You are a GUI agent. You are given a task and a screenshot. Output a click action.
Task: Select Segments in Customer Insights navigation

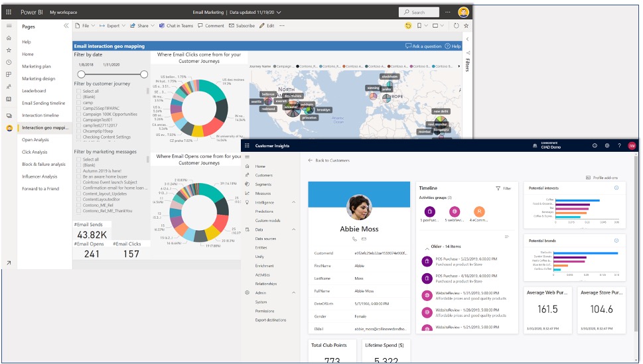click(263, 184)
